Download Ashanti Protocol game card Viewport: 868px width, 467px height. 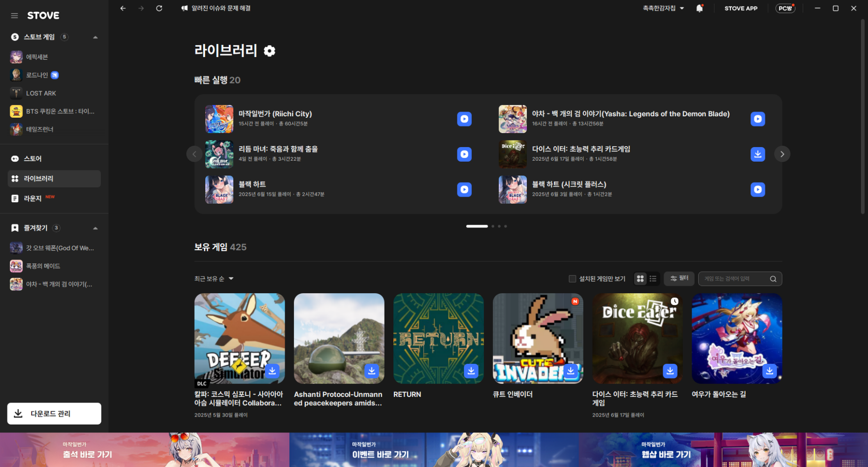[371, 371]
